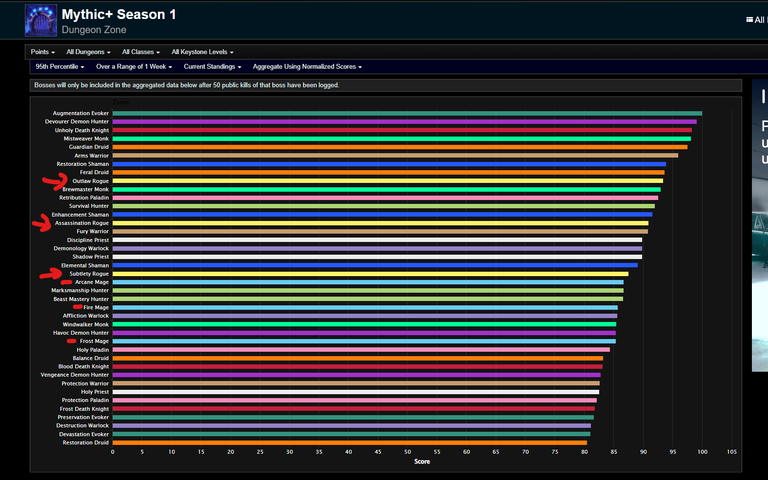Expand the All Keystone Levels menu
The width and height of the screenshot is (768, 480).
[x=202, y=52]
